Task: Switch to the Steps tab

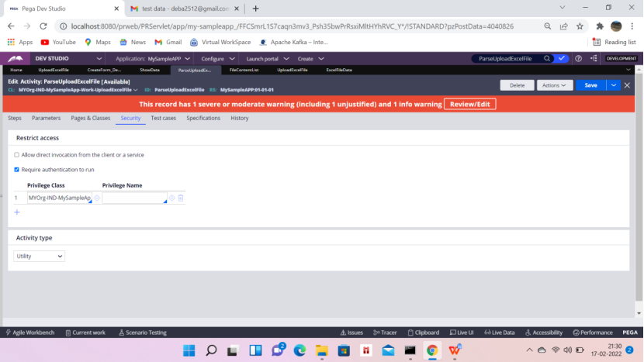Action: click(15, 118)
